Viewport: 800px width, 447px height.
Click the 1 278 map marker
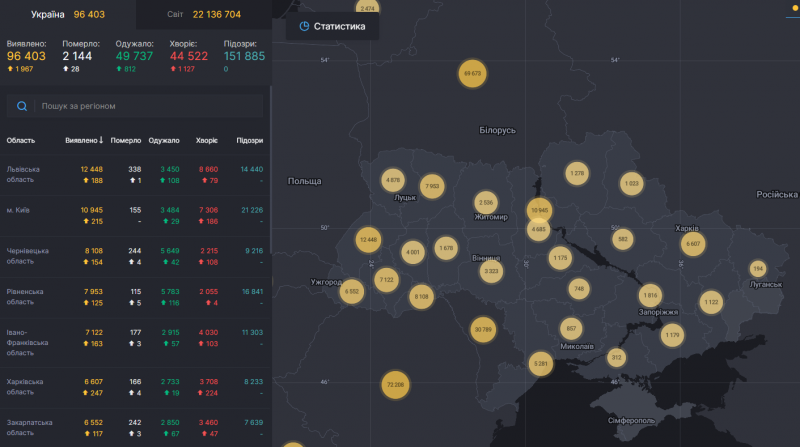(576, 174)
